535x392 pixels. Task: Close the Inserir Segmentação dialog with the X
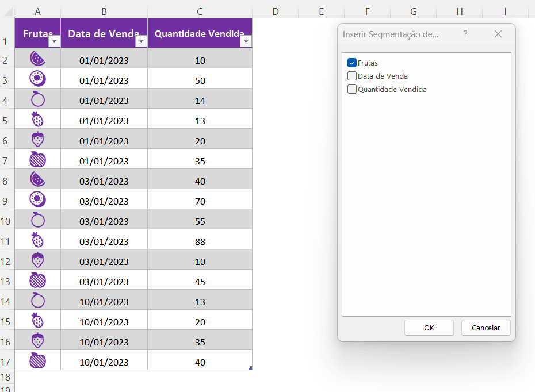[498, 34]
